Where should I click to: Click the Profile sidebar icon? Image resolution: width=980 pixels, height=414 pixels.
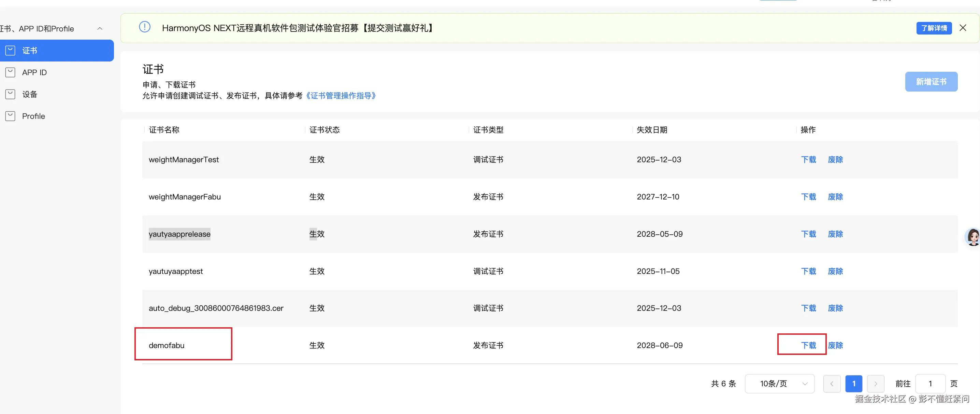point(10,116)
